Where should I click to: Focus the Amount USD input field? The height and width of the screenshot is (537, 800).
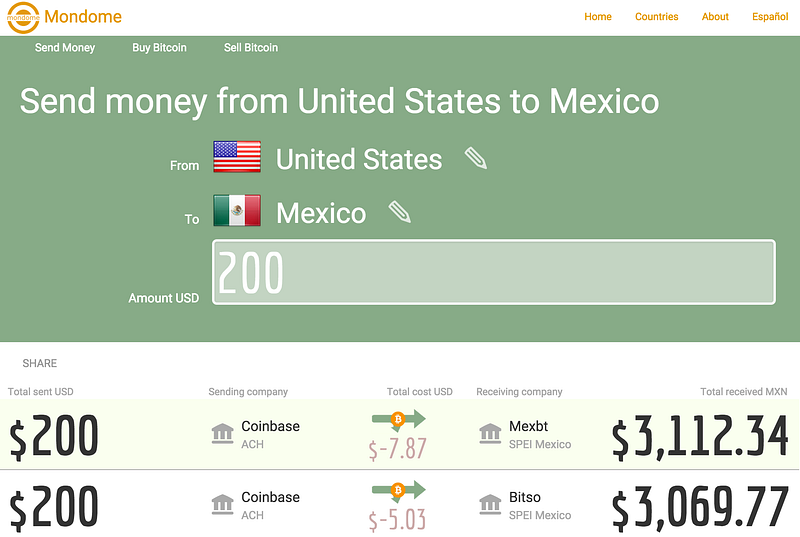pos(494,272)
